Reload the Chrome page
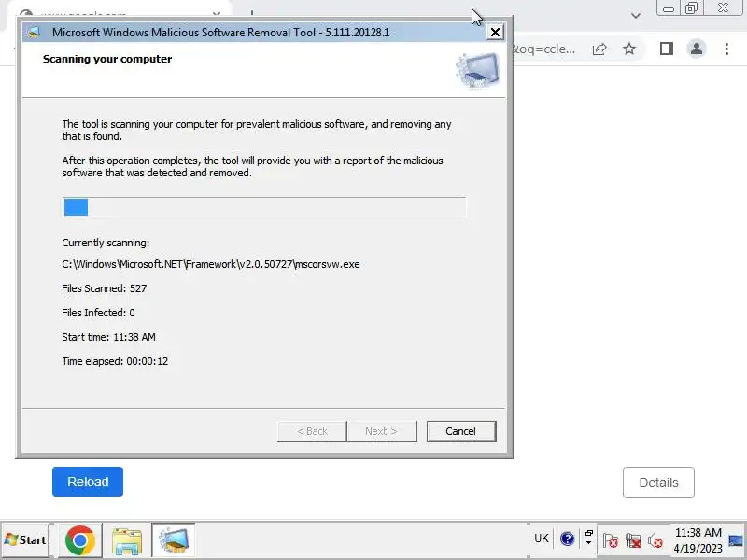This screenshot has width=747, height=560. (88, 482)
